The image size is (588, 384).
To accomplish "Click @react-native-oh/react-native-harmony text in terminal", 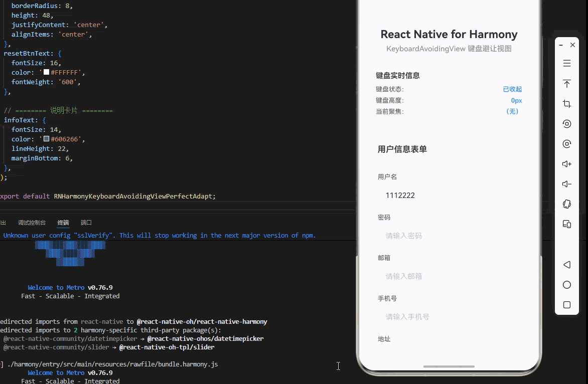I will click(202, 321).
